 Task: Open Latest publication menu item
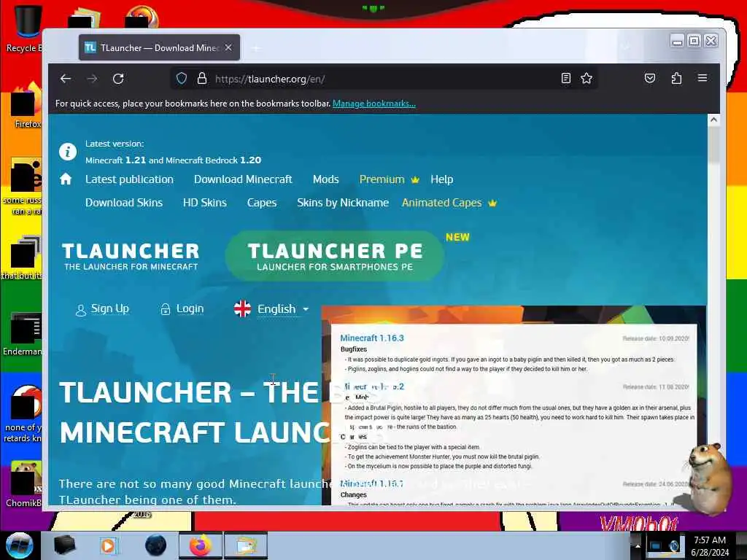[x=130, y=179]
